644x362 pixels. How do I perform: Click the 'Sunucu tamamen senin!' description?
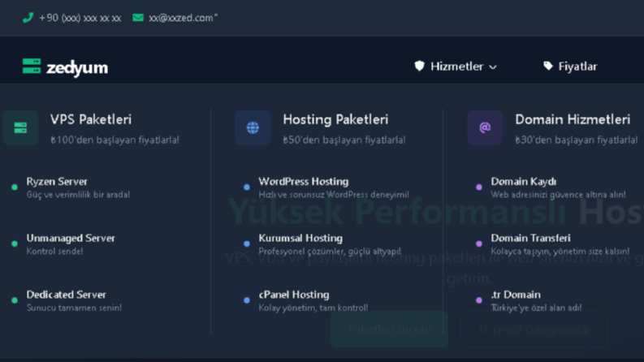tap(74, 308)
